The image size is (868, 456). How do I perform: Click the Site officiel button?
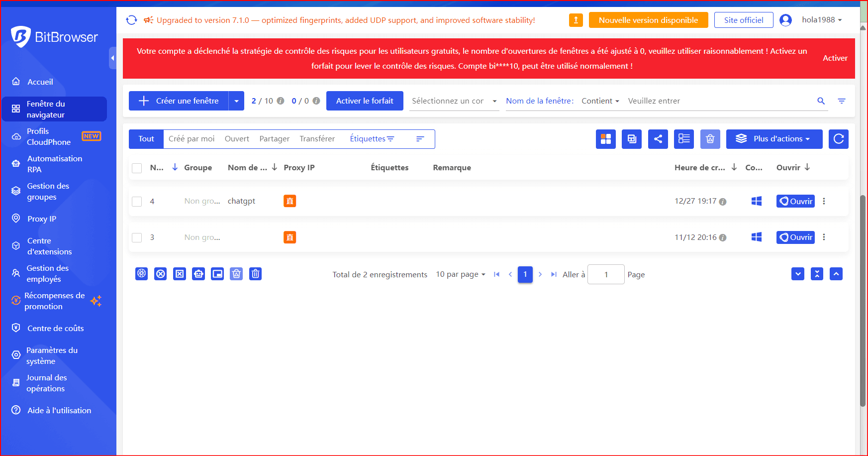[743, 20]
